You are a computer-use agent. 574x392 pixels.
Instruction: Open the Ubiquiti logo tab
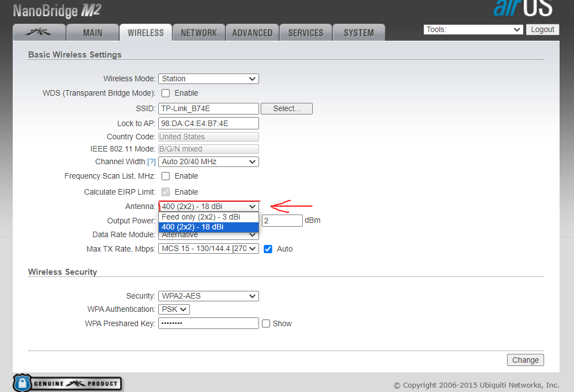click(39, 33)
